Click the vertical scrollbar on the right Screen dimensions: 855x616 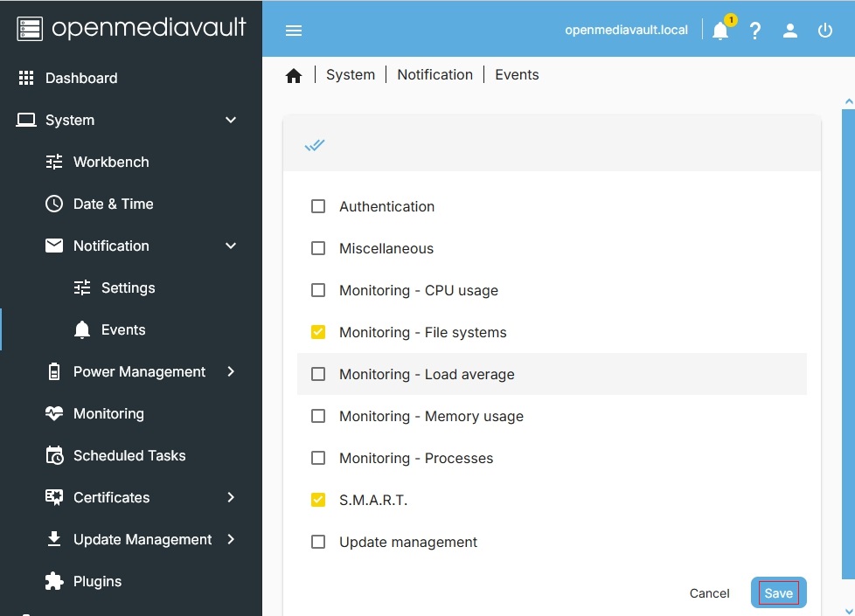click(847, 341)
